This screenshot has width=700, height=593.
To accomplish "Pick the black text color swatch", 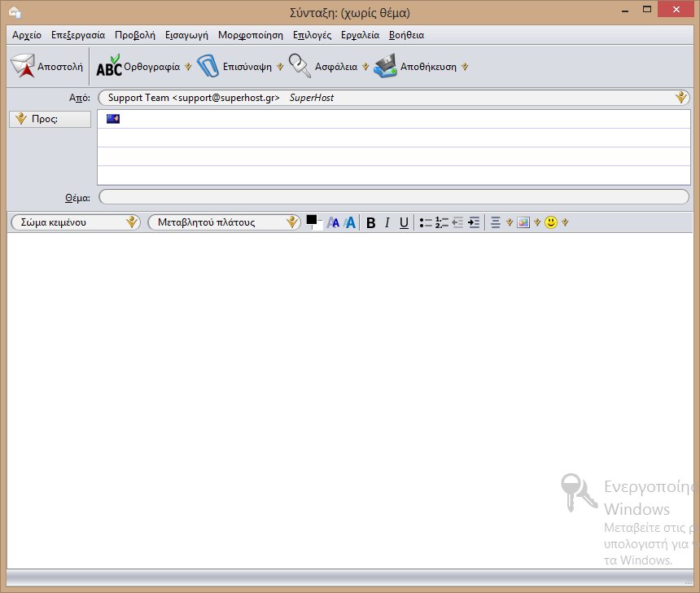I will (312, 220).
